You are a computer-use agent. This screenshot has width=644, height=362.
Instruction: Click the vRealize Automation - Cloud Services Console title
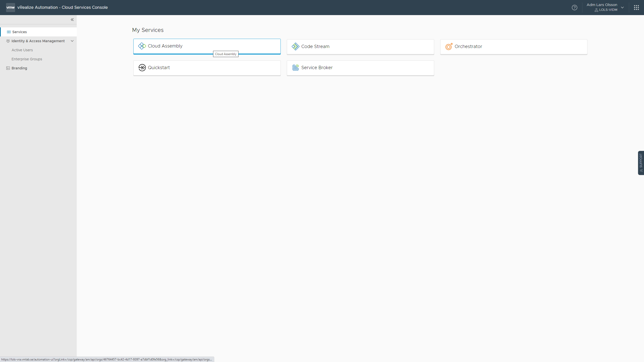(x=62, y=8)
